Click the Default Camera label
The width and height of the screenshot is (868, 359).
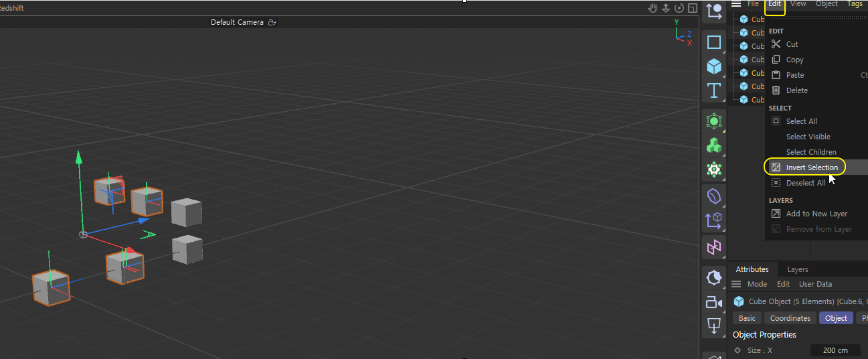coord(237,22)
